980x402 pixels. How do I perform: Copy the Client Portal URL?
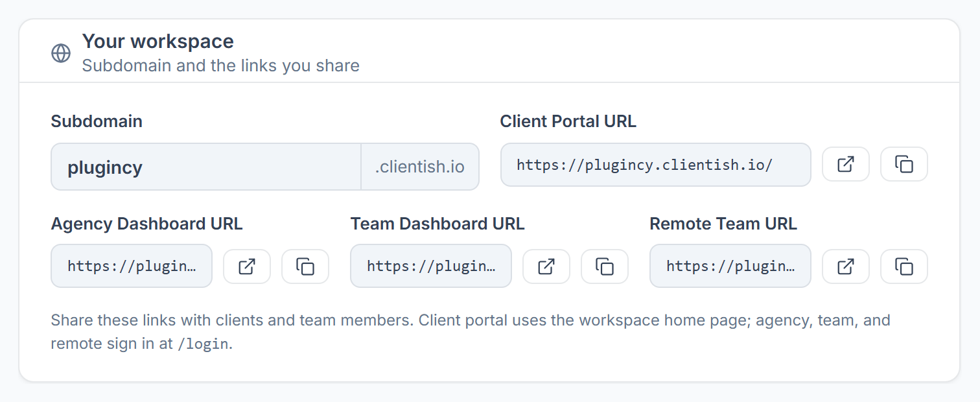pos(904,164)
